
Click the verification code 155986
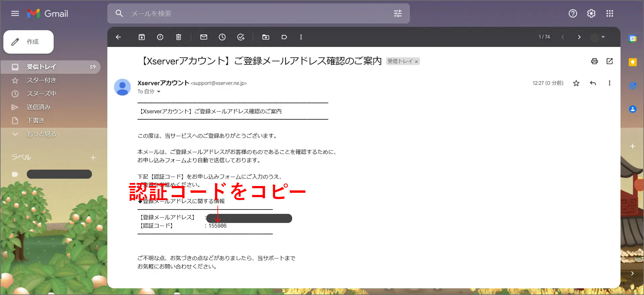[x=217, y=226]
